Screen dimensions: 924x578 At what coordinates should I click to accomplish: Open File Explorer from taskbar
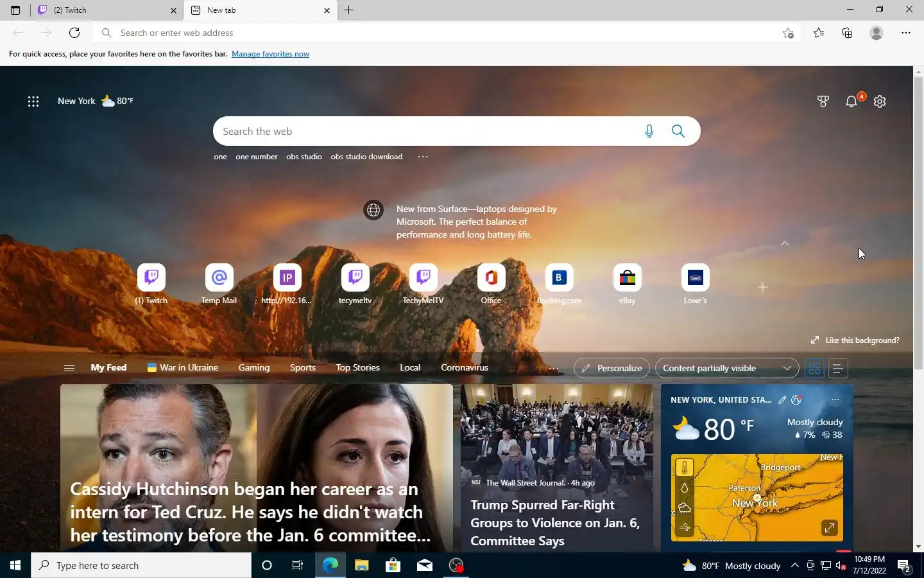point(362,565)
